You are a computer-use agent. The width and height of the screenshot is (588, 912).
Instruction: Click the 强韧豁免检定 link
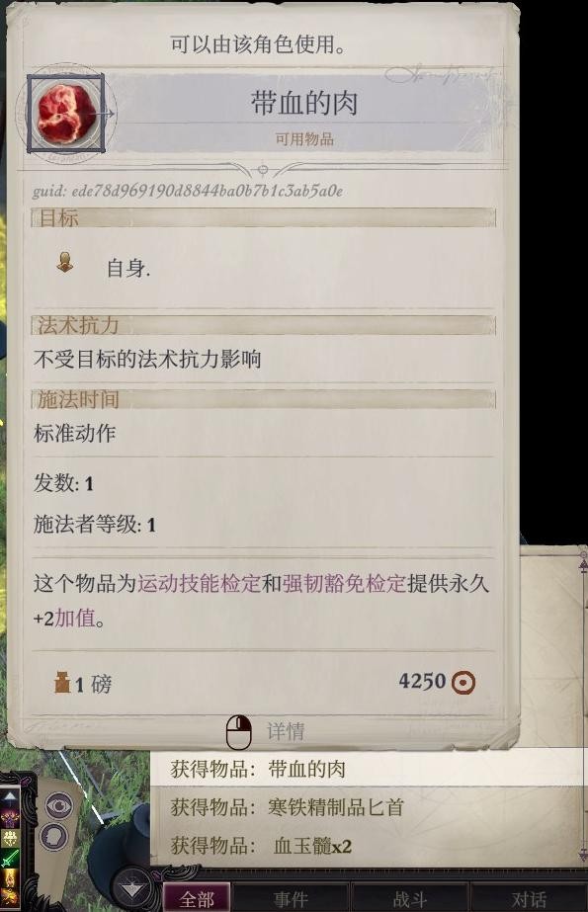(343, 583)
